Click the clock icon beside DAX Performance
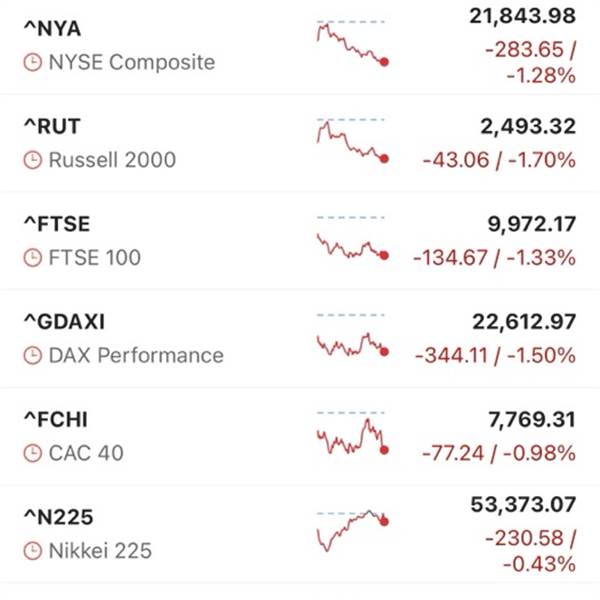The height and width of the screenshot is (600, 600). pos(33,355)
